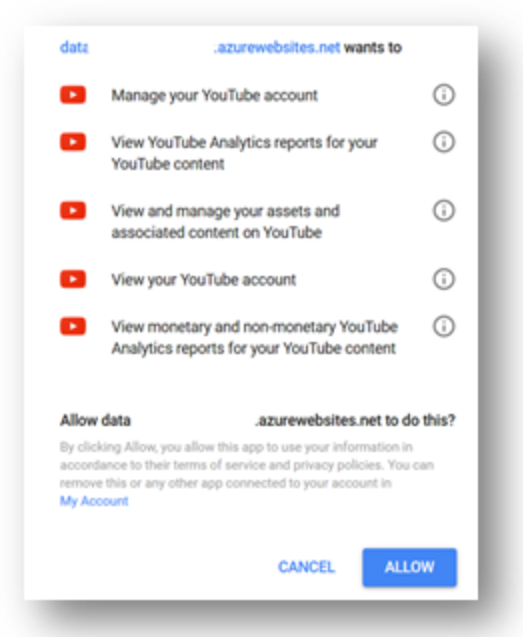Click YouTube logo beside View your YouTube account
Viewport: 523px width, 637px height.
[73, 279]
